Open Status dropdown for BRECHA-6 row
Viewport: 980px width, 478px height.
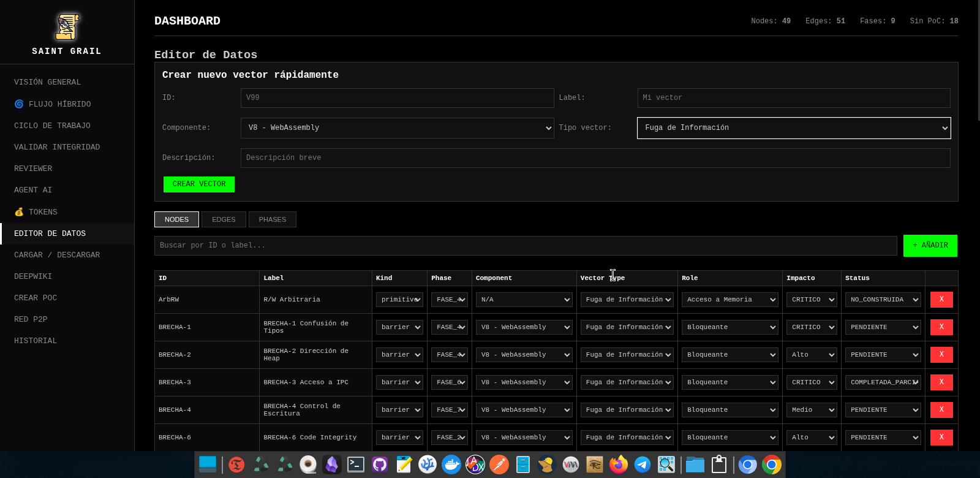point(883,438)
